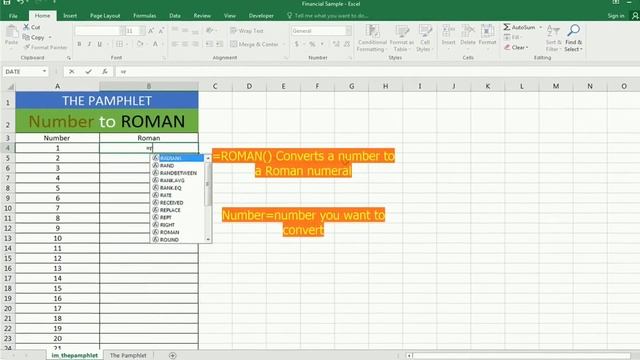The image size is (640, 360).
Task: Open Find & Select magnifier menu
Action: [573, 38]
